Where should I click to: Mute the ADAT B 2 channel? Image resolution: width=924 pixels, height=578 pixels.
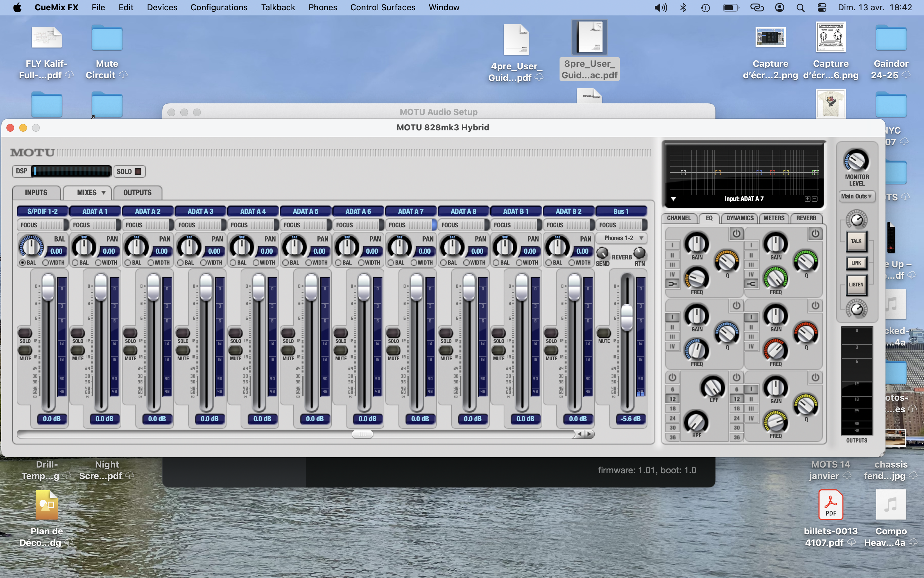point(551,350)
